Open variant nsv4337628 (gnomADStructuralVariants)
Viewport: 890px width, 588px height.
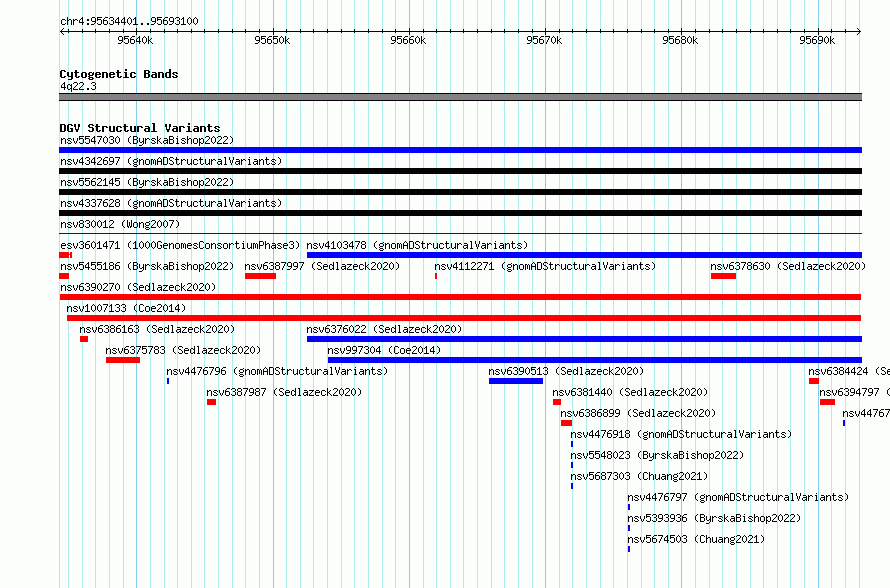pyautogui.click(x=171, y=203)
